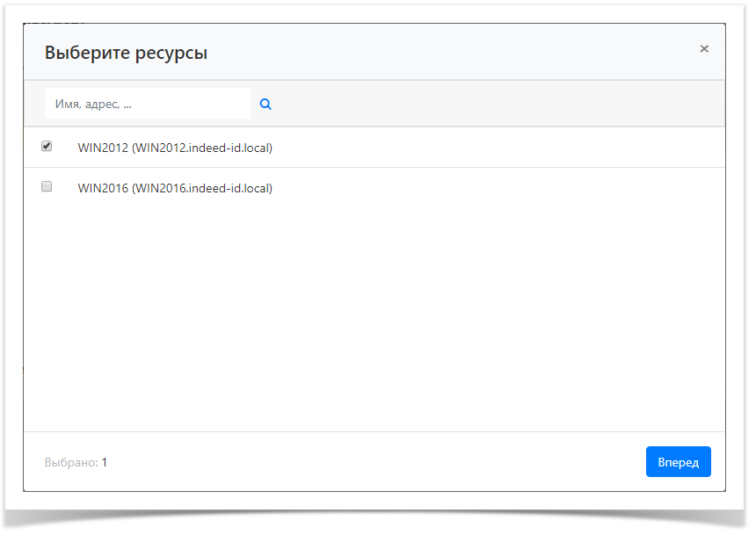Select the WIN2016 resource row

pos(174,187)
